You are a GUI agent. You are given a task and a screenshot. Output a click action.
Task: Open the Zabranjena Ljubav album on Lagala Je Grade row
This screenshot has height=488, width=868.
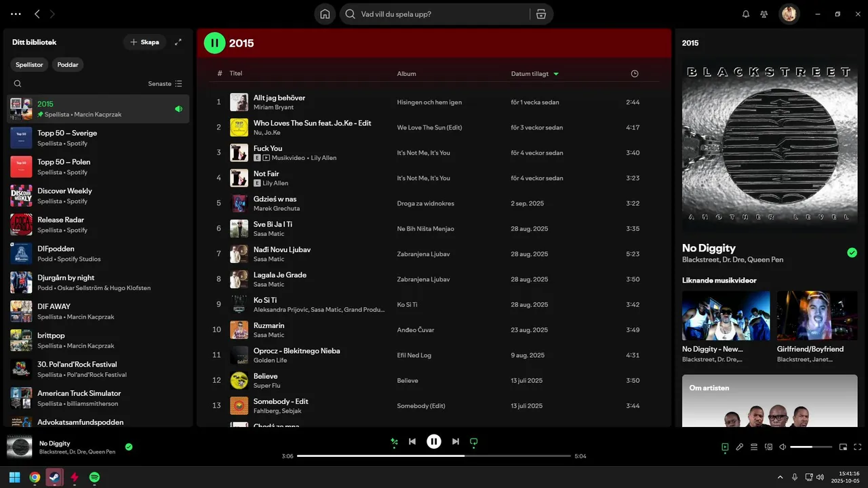423,279
